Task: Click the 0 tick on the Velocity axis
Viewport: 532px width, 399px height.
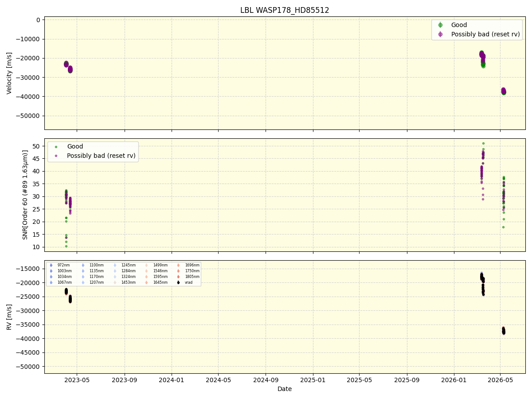Action: 39,20
